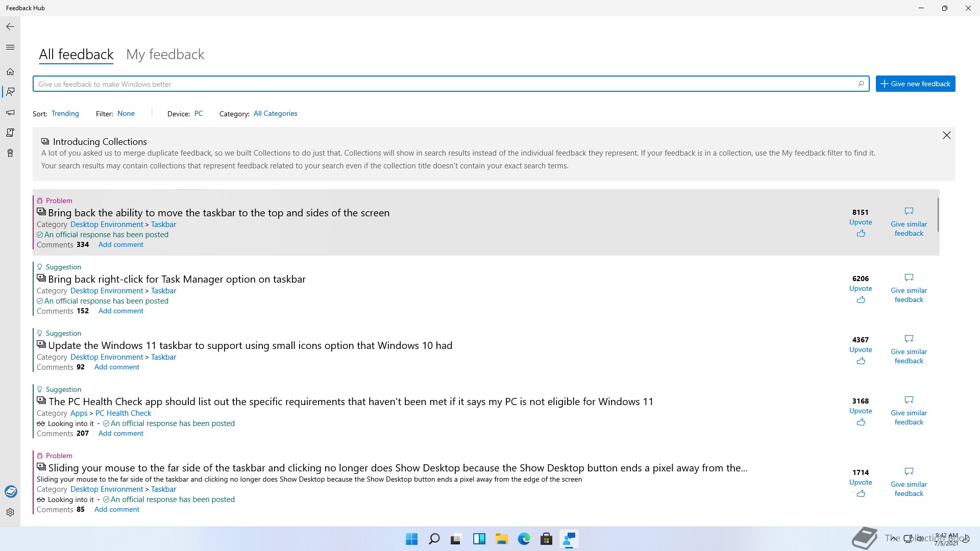Screen dimensions: 980x551
Task: Give similar feedback for Show Desktop item
Action: click(x=909, y=483)
